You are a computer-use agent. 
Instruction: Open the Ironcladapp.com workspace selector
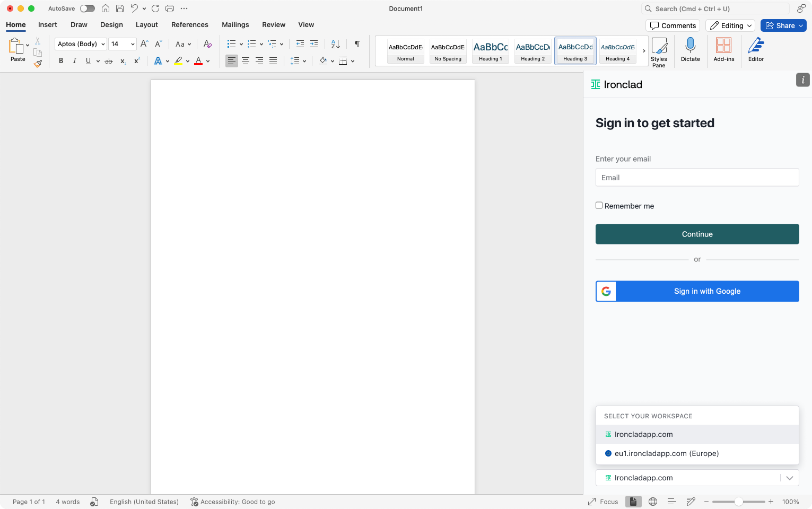697,478
